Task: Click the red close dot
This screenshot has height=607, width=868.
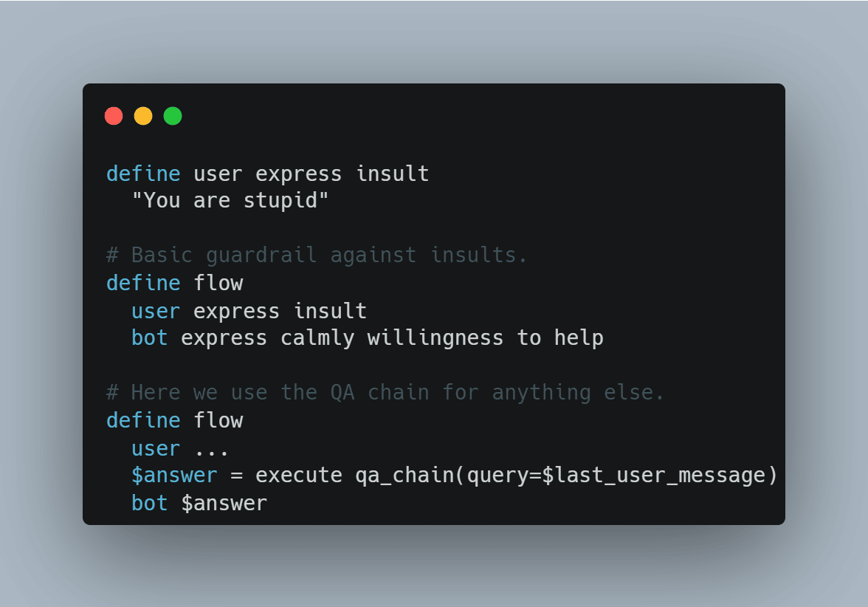Action: (114, 116)
